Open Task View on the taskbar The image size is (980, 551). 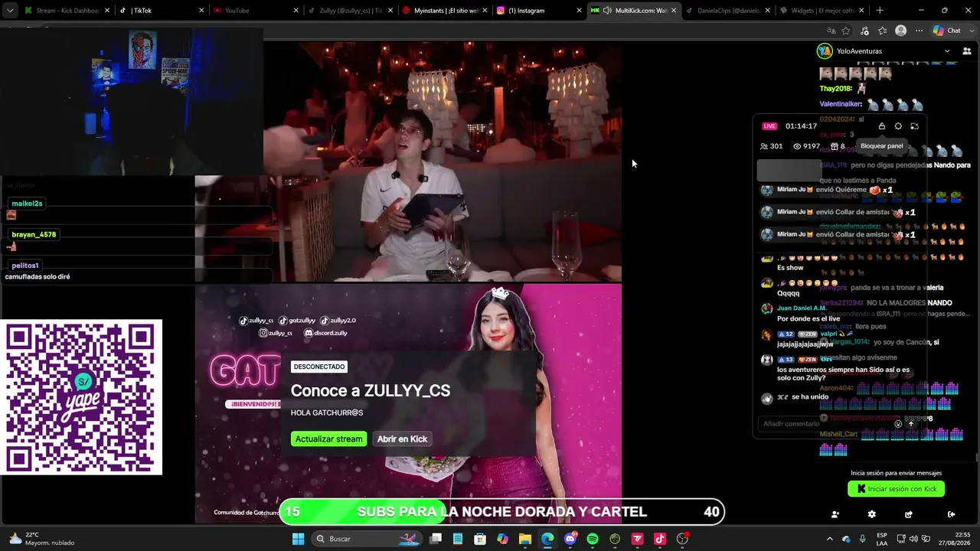tap(436, 539)
